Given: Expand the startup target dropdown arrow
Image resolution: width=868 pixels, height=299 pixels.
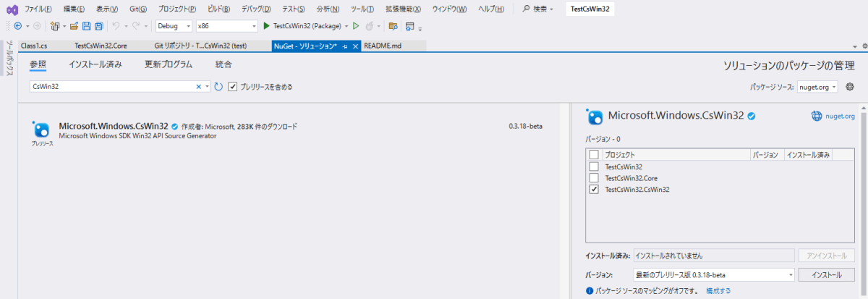Looking at the screenshot, I should pos(346,26).
